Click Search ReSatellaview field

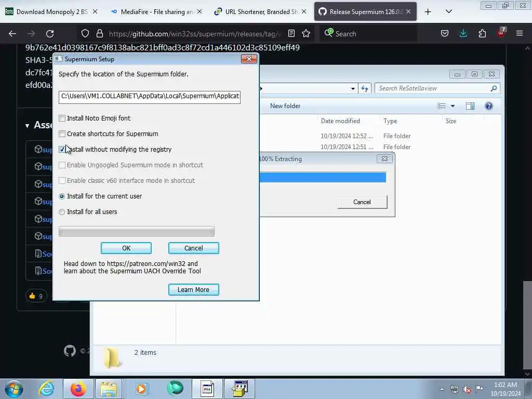pyautogui.click(x=437, y=88)
